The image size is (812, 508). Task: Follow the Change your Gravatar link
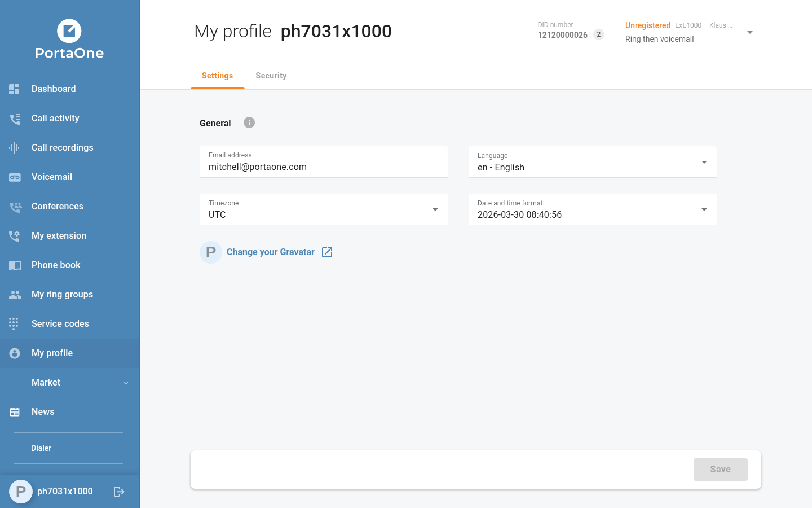click(270, 252)
